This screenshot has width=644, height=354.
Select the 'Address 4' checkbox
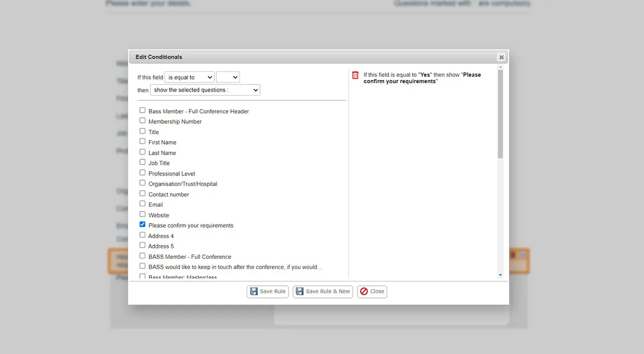(142, 234)
